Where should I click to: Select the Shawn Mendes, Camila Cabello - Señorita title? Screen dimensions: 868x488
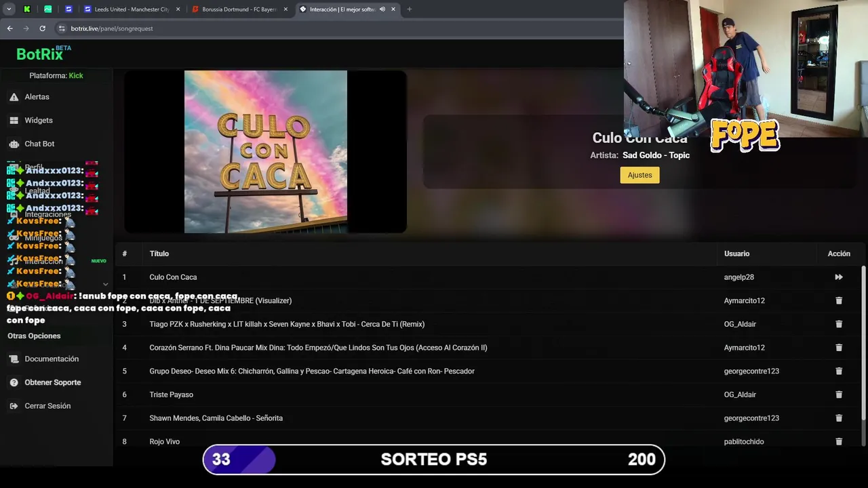216,418
